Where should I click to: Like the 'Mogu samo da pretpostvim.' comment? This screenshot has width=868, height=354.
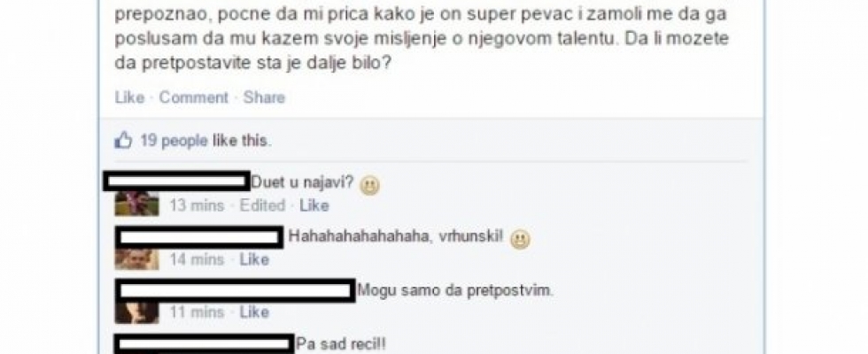tap(254, 312)
